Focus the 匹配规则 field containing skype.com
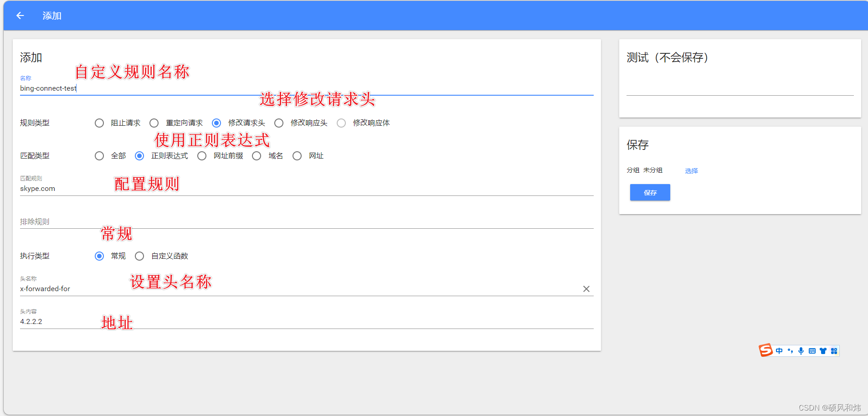Viewport: 868px width, 416px height. coord(307,189)
